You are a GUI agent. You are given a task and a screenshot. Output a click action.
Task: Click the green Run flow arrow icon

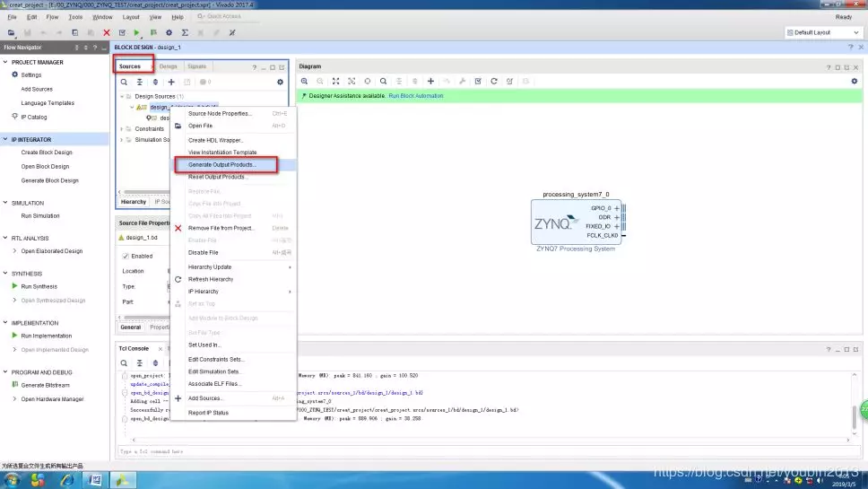click(136, 32)
